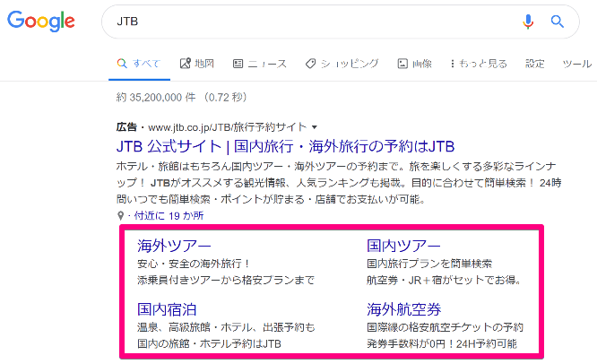Expand the ad info dropdown arrow
The height and width of the screenshot is (364, 597).
(315, 127)
